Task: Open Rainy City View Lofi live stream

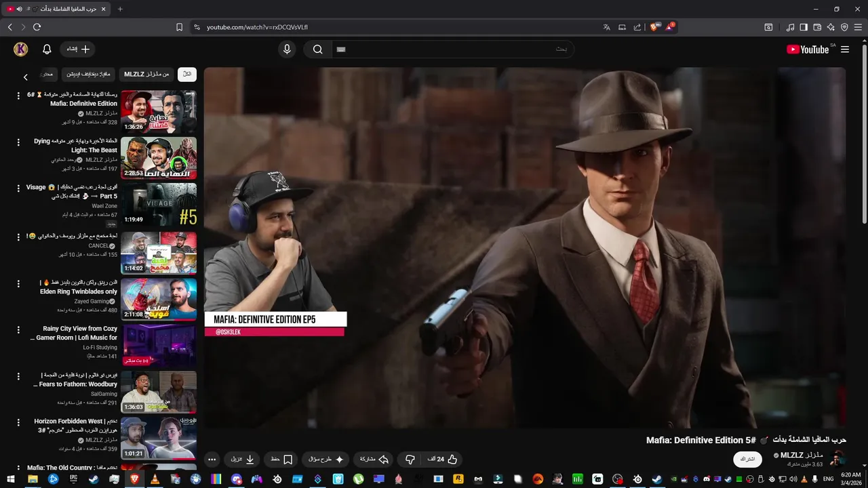Action: point(159,345)
